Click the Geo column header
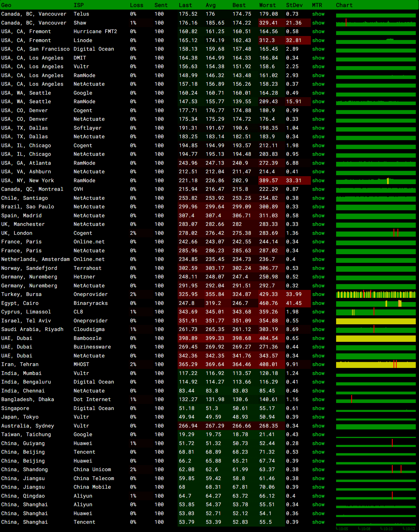Viewport: 419px width, 532px height. (x=6, y=5)
